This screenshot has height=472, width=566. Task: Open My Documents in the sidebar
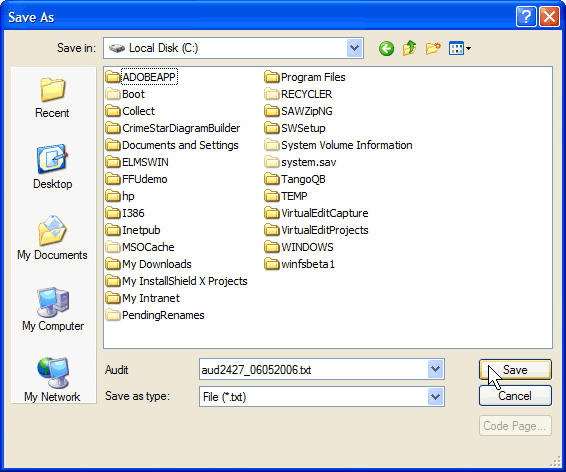(52, 238)
